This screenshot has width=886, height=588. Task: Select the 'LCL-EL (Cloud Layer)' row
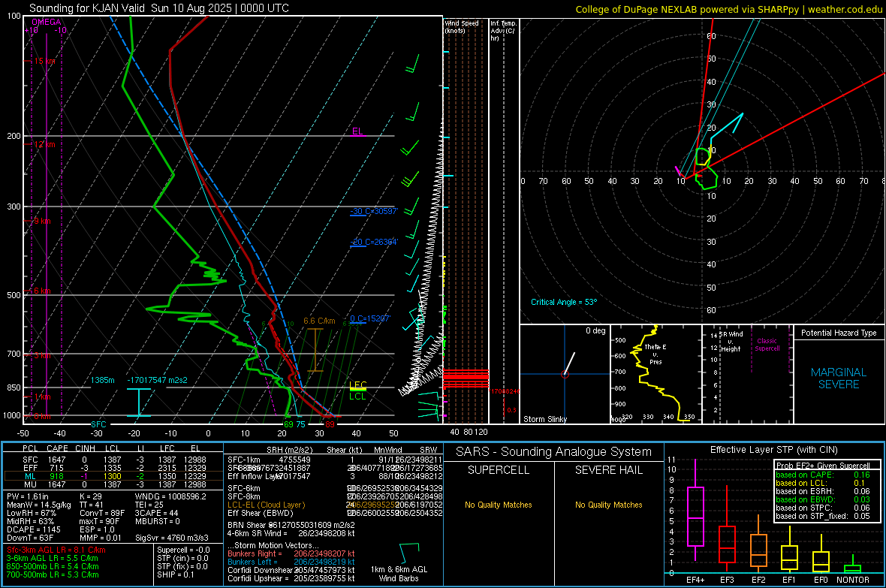335,505
